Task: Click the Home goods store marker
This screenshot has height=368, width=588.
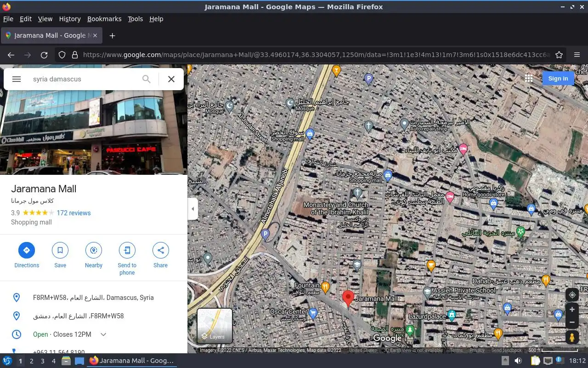Action: click(x=494, y=204)
